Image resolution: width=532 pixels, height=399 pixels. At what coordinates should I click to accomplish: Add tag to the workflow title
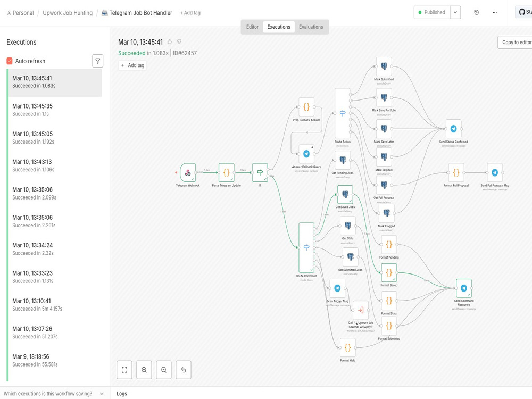pyautogui.click(x=190, y=13)
